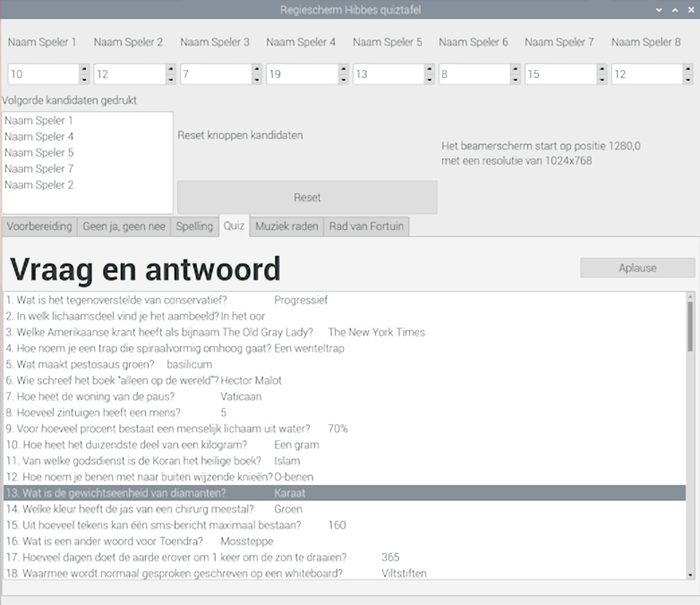This screenshot has height=605, width=700.
Task: Decrease score for Naam Speler 5
Action: [429, 80]
